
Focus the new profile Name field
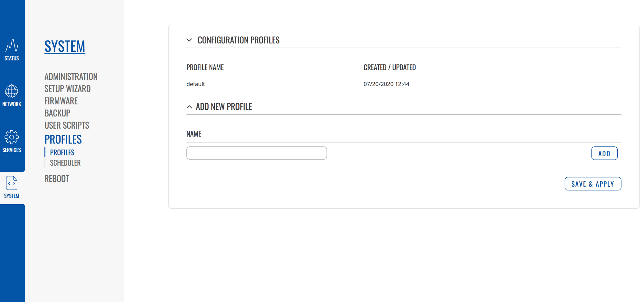click(x=257, y=153)
